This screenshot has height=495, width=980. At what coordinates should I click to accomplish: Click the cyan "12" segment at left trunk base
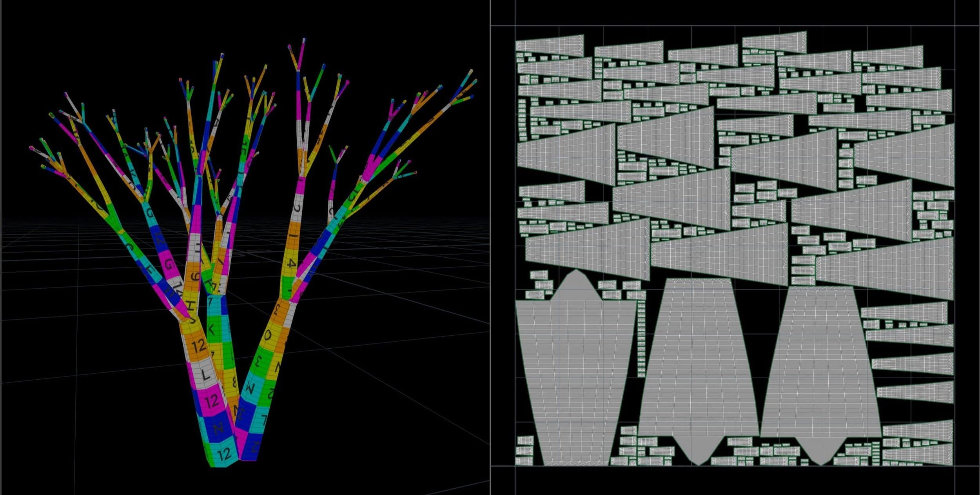pos(224,454)
